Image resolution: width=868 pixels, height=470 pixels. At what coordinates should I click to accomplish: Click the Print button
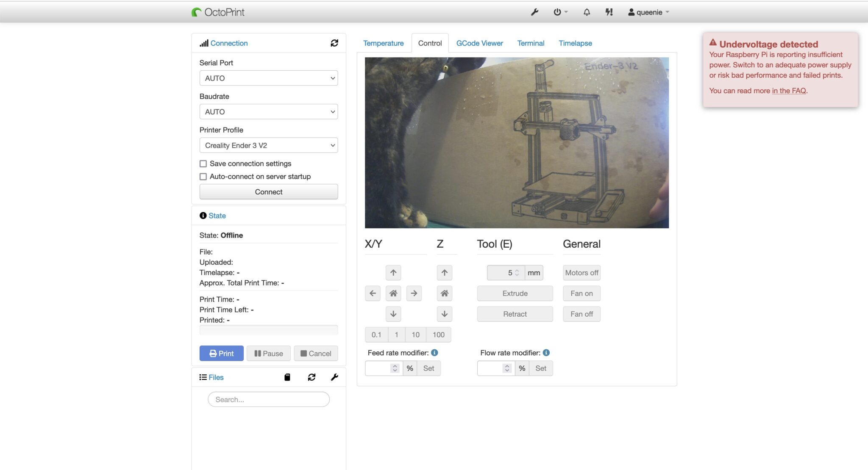coord(222,354)
